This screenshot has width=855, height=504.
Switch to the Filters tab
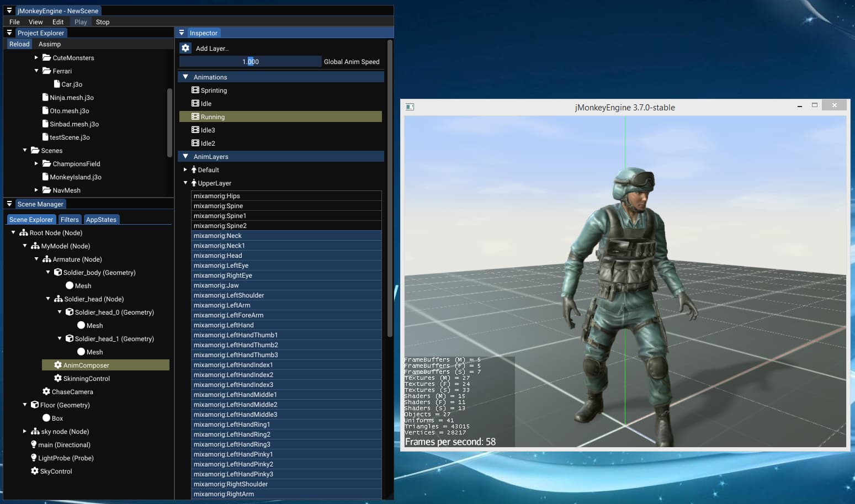(x=70, y=219)
